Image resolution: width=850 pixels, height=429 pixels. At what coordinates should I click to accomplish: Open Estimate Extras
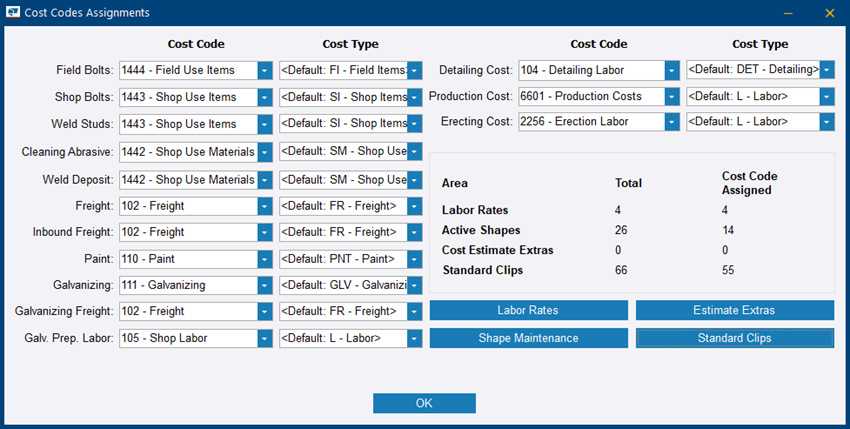point(734,310)
